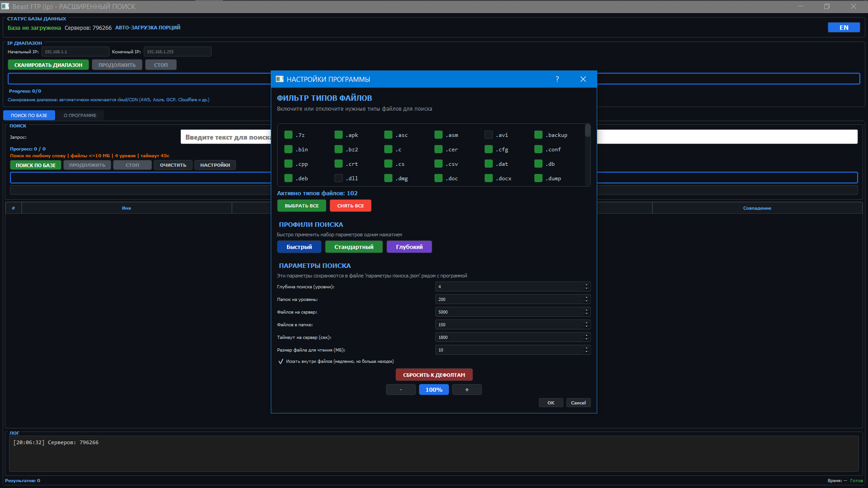Click the Таймаут на сервер field
868x488 pixels.
tap(513, 337)
